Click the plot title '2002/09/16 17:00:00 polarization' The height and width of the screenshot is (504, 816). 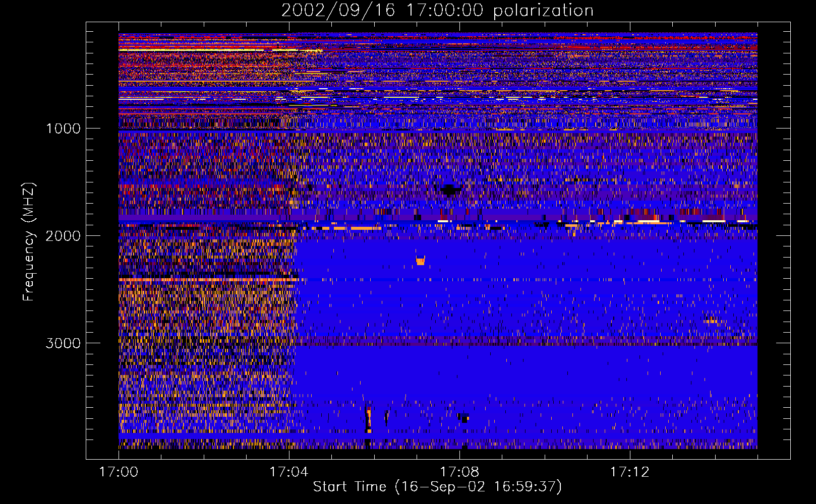click(x=437, y=11)
